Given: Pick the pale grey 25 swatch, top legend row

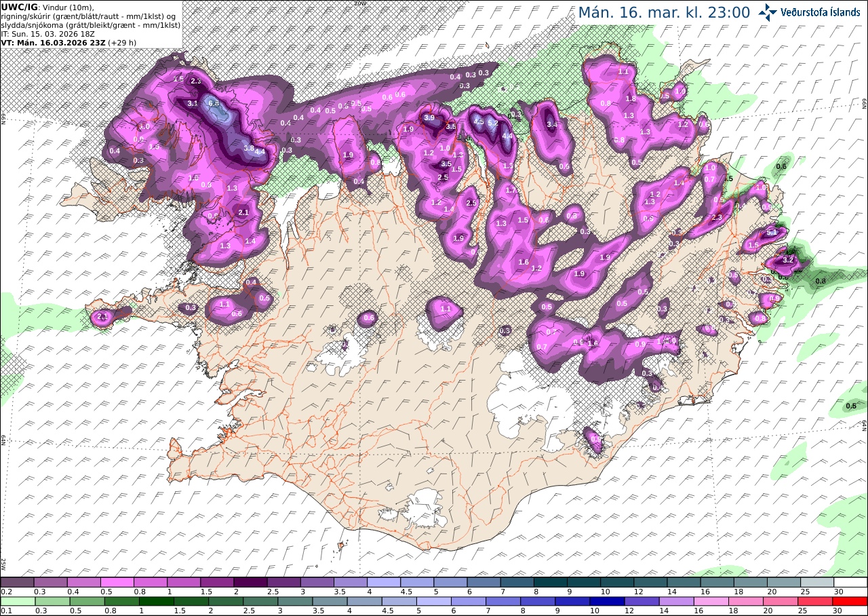Looking at the screenshot, I should [818, 582].
